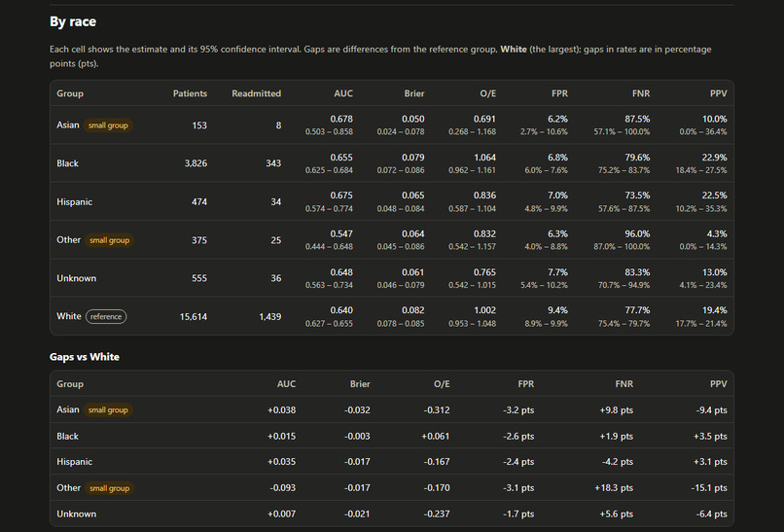Image resolution: width=784 pixels, height=532 pixels.
Task: Click the "small group" badge beside Asian in the top table
Action: pyautogui.click(x=108, y=125)
